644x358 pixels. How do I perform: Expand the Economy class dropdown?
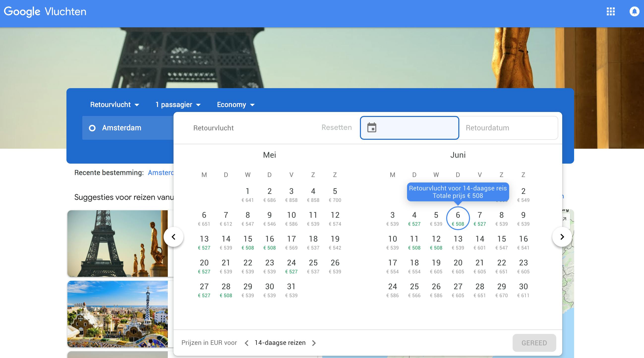(x=235, y=105)
